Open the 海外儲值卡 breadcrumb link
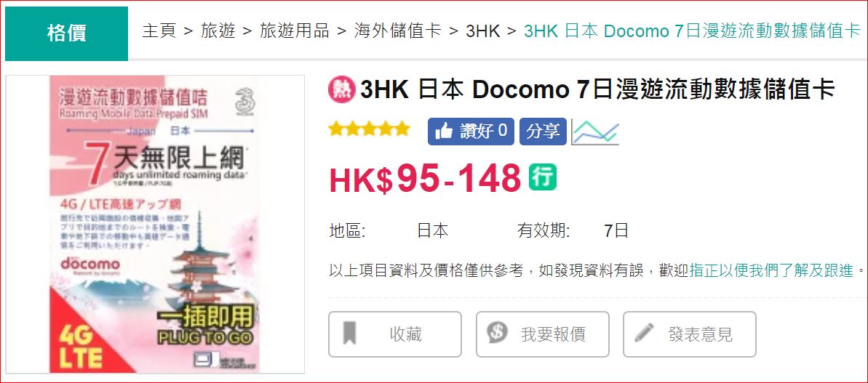868x383 pixels. coord(397,31)
